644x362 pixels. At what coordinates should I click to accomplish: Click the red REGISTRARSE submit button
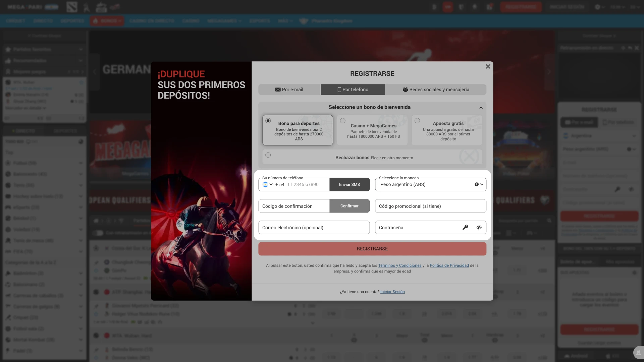(372, 249)
